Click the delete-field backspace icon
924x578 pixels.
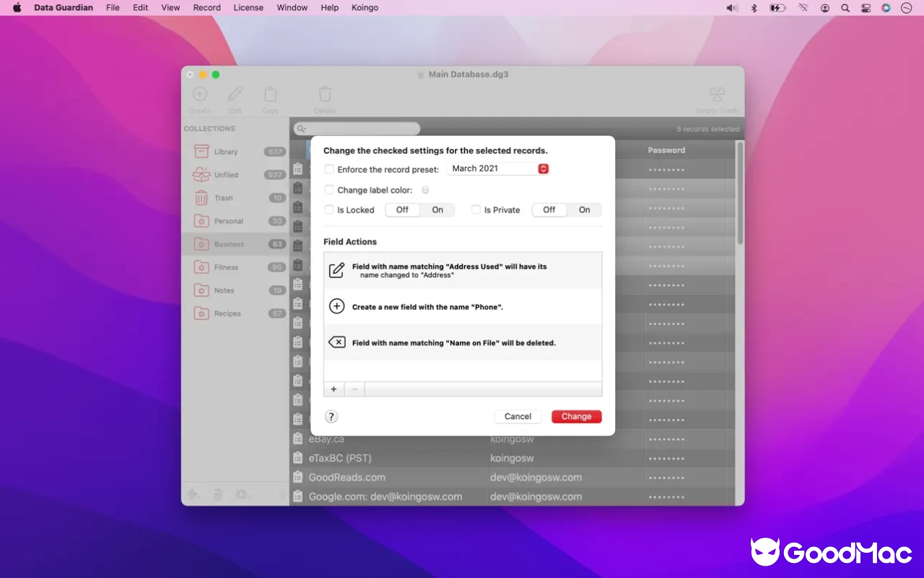[x=336, y=342]
